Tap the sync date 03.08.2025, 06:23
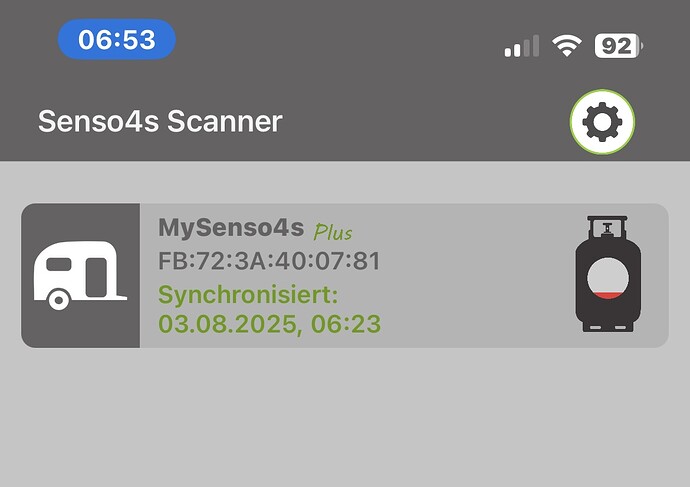The image size is (690, 487). pos(269,324)
